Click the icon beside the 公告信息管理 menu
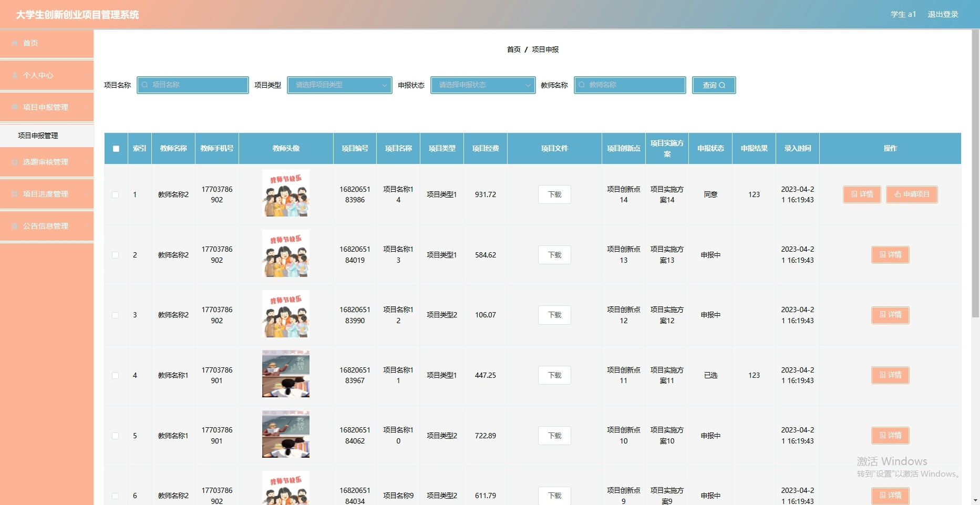980x505 pixels. click(x=15, y=226)
